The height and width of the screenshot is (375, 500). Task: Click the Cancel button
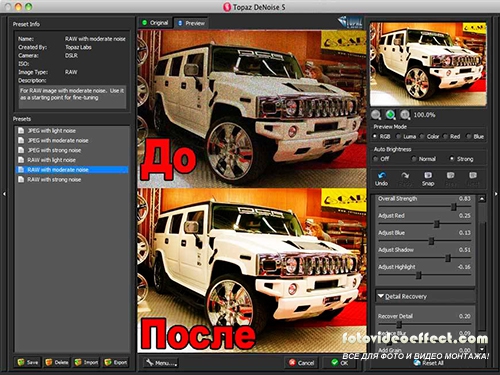point(302,363)
